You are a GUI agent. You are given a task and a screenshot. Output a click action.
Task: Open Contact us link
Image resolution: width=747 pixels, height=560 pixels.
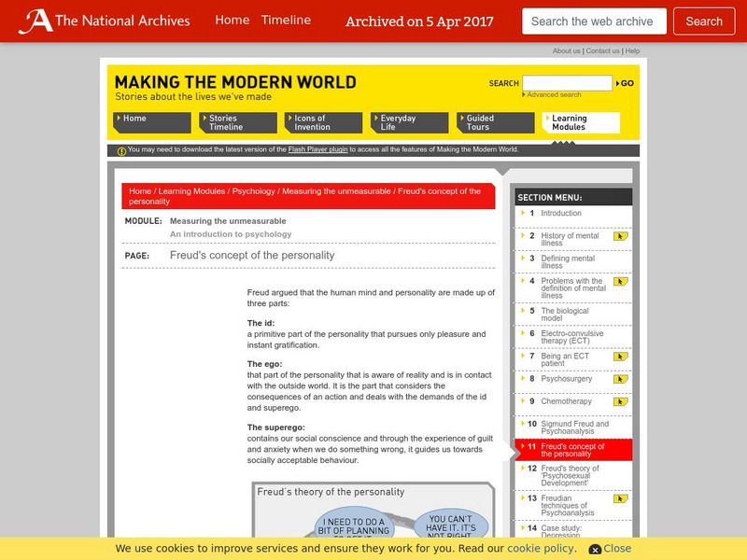coord(602,51)
